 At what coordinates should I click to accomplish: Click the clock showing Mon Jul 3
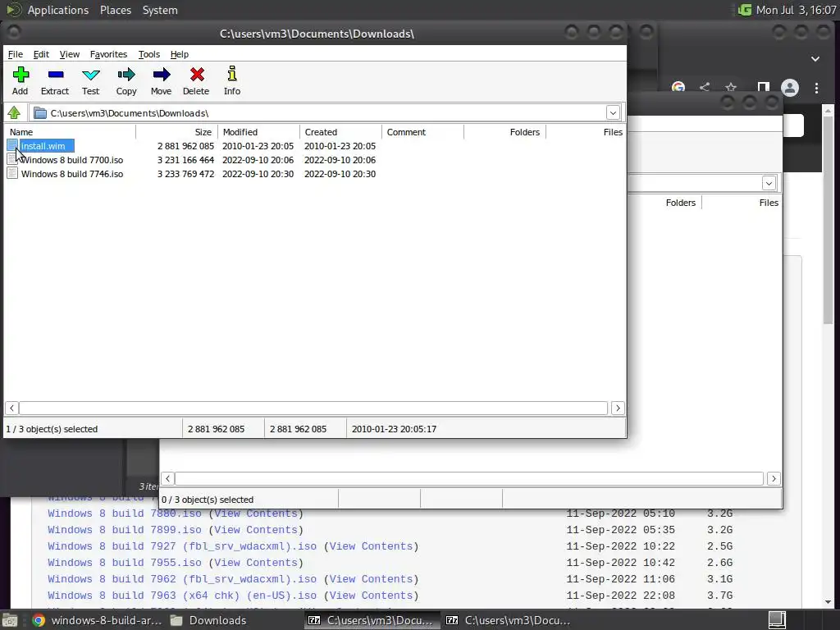pyautogui.click(x=796, y=10)
